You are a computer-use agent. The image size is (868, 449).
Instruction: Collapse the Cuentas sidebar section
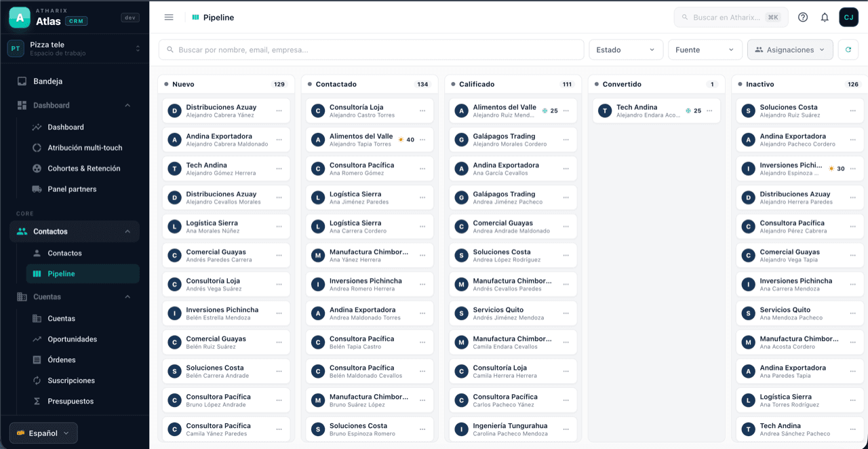(x=75, y=297)
